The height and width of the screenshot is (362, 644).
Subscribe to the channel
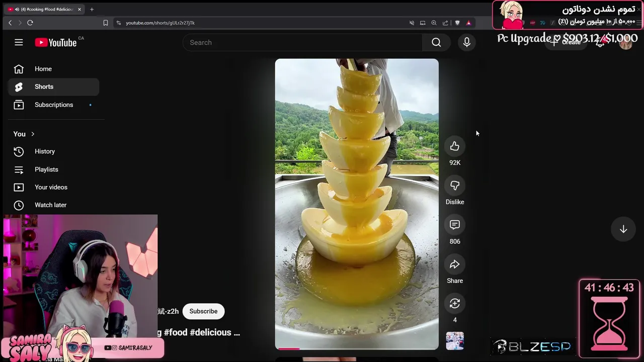203,311
